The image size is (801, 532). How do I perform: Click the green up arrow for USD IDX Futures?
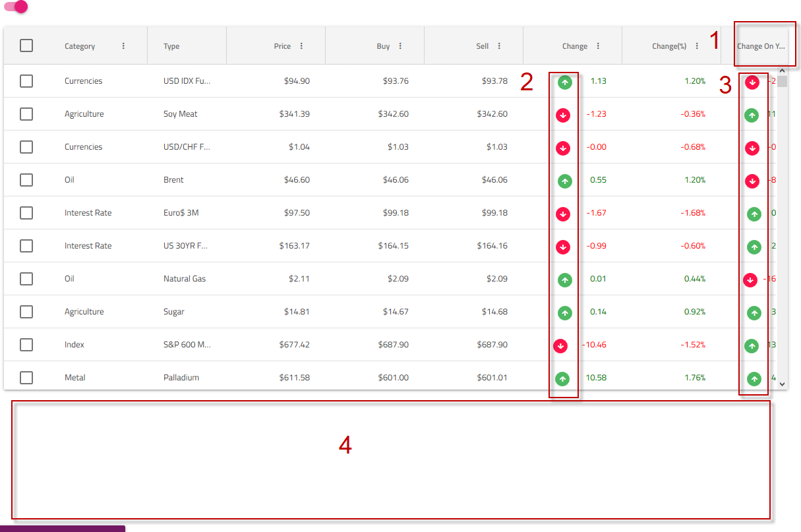point(564,82)
